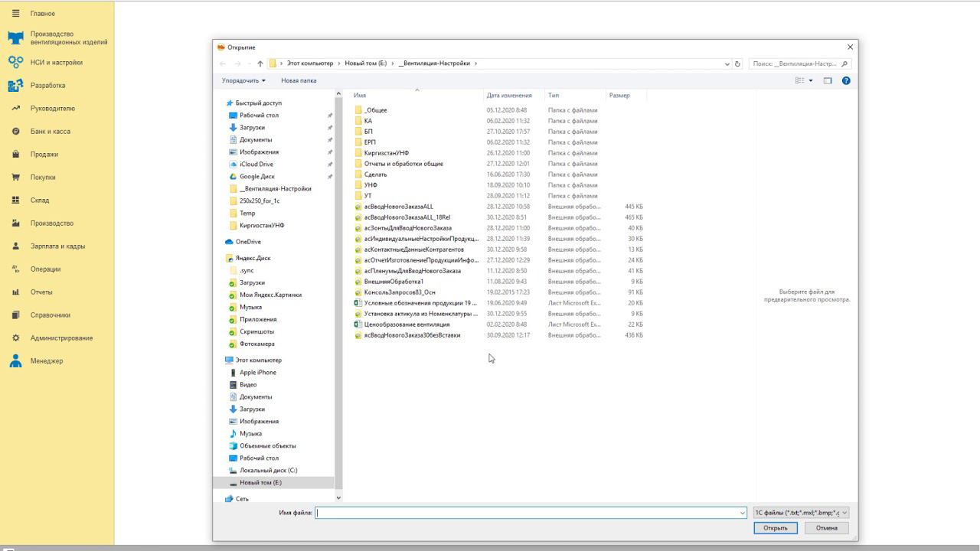Select file асКонтактныеДанныеКонтрагентов
The image size is (980, 551).
tap(414, 249)
